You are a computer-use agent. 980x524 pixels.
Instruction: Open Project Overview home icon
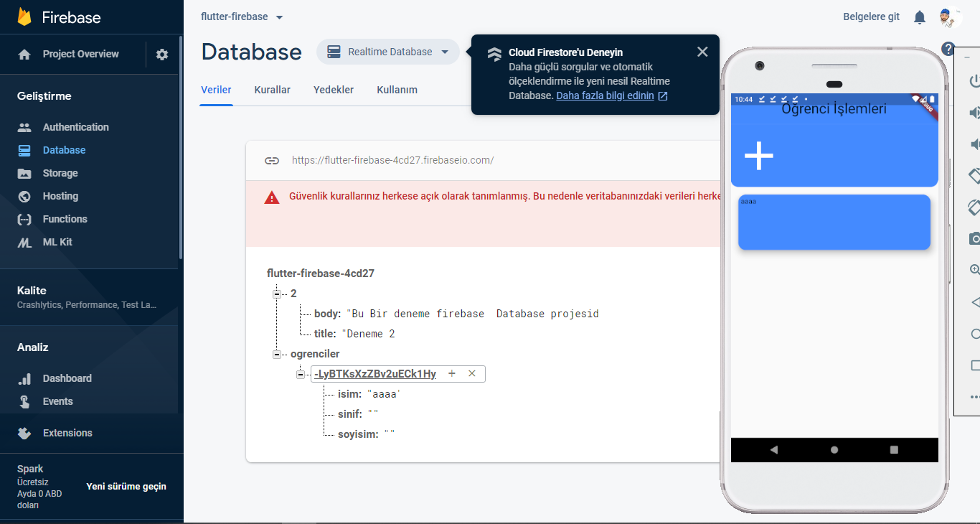click(x=24, y=54)
